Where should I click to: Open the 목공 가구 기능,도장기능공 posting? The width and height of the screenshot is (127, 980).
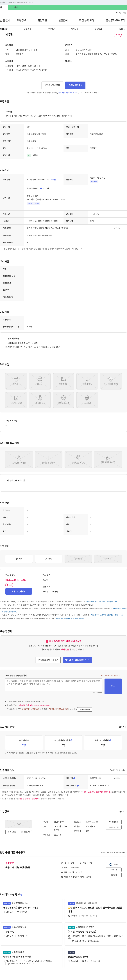point(18,867)
